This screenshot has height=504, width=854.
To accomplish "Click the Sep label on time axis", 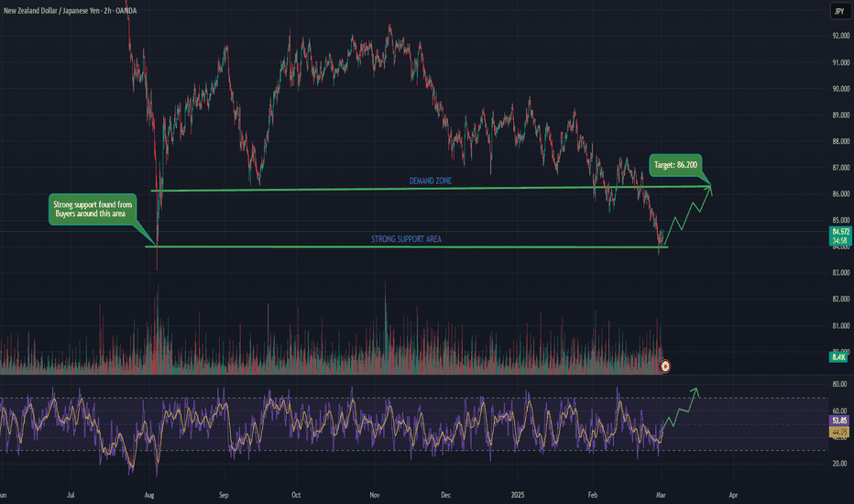I will pos(224,495).
